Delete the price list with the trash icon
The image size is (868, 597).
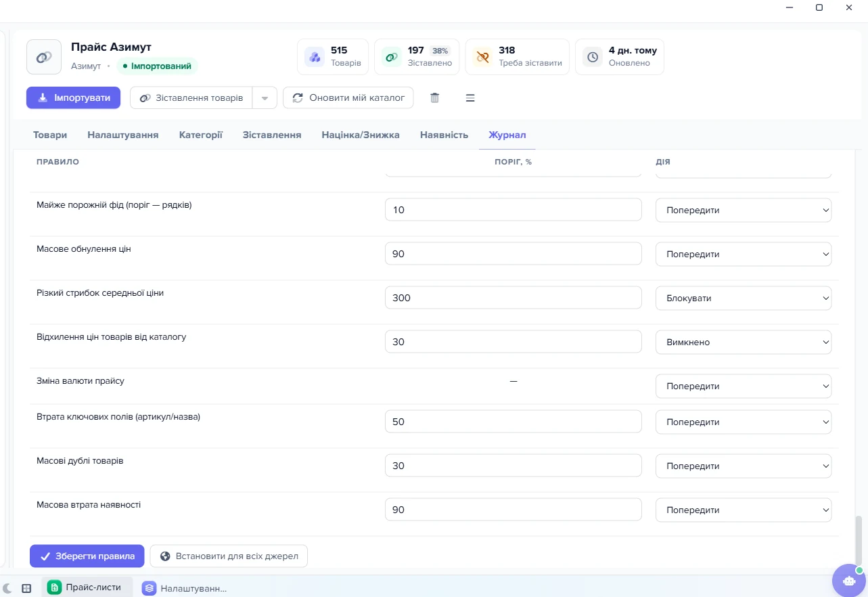[x=435, y=97]
